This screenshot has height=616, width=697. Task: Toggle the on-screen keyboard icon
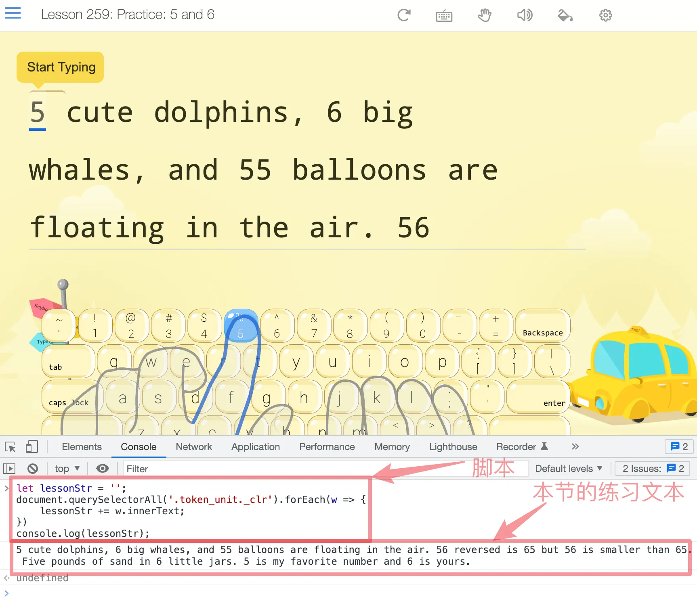pyautogui.click(x=444, y=16)
